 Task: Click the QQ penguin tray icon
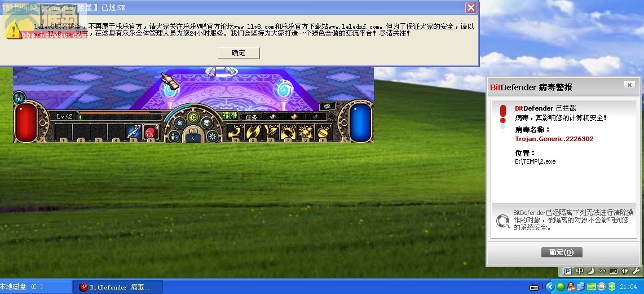coord(571,287)
